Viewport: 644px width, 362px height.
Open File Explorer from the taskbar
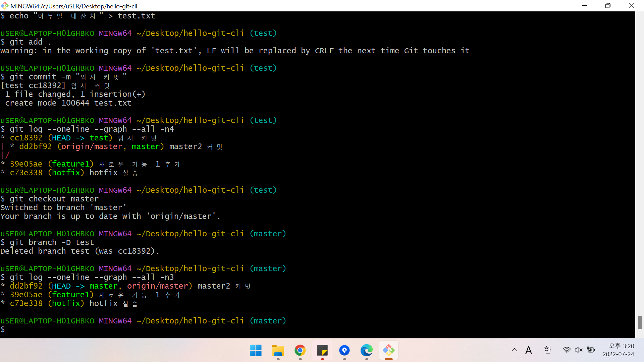point(278,351)
